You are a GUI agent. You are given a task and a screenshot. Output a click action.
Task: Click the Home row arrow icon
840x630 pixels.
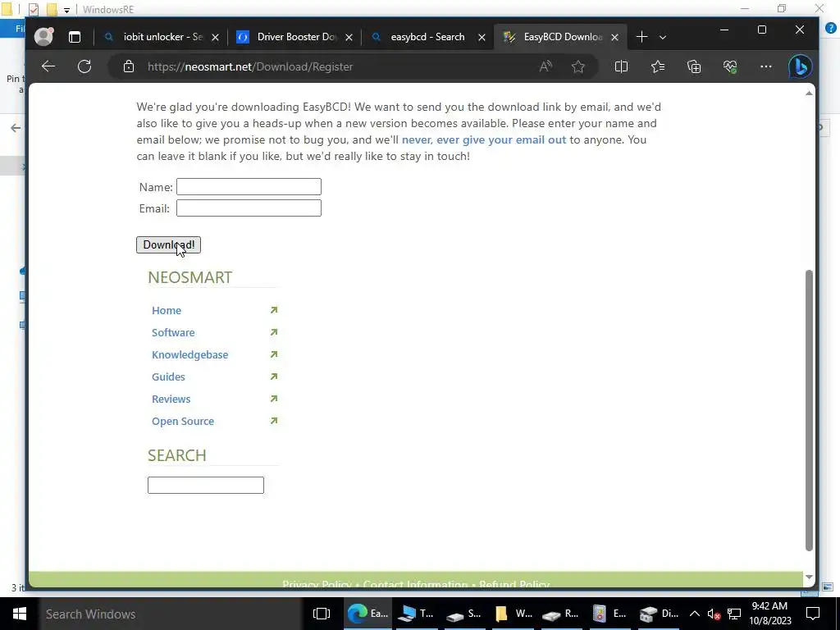[274, 309]
